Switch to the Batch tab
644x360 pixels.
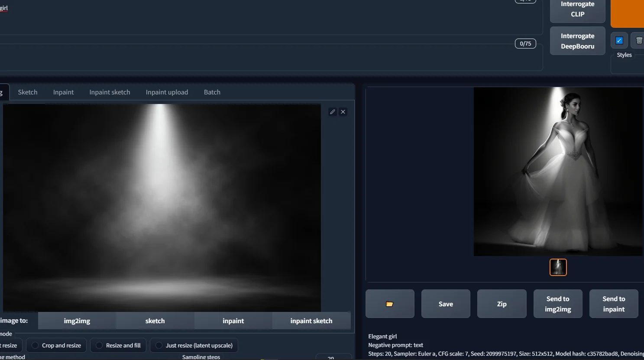(212, 92)
